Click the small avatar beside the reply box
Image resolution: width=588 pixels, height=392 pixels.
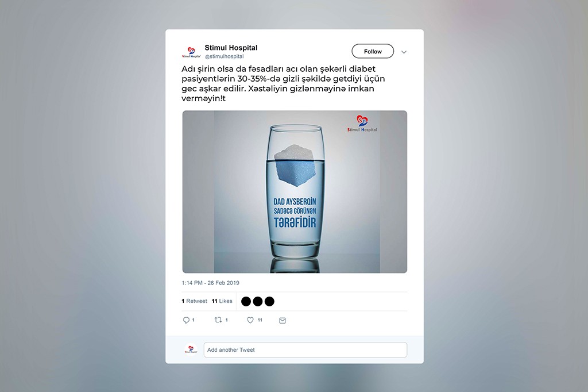click(x=191, y=349)
